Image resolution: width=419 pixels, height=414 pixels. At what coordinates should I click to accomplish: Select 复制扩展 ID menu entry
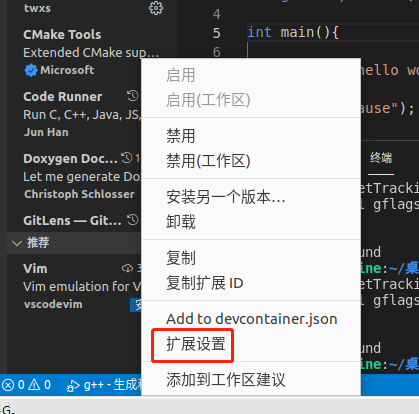tap(205, 283)
